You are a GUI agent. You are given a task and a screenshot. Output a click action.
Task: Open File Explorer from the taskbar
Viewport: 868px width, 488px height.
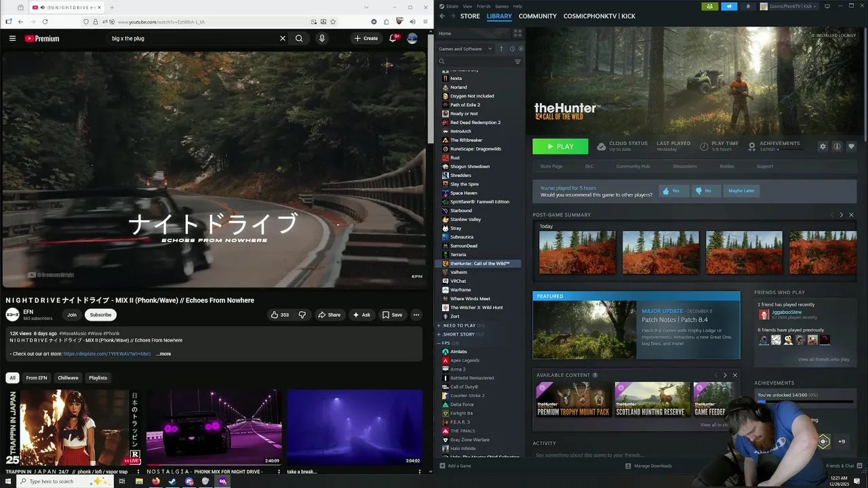[139, 481]
